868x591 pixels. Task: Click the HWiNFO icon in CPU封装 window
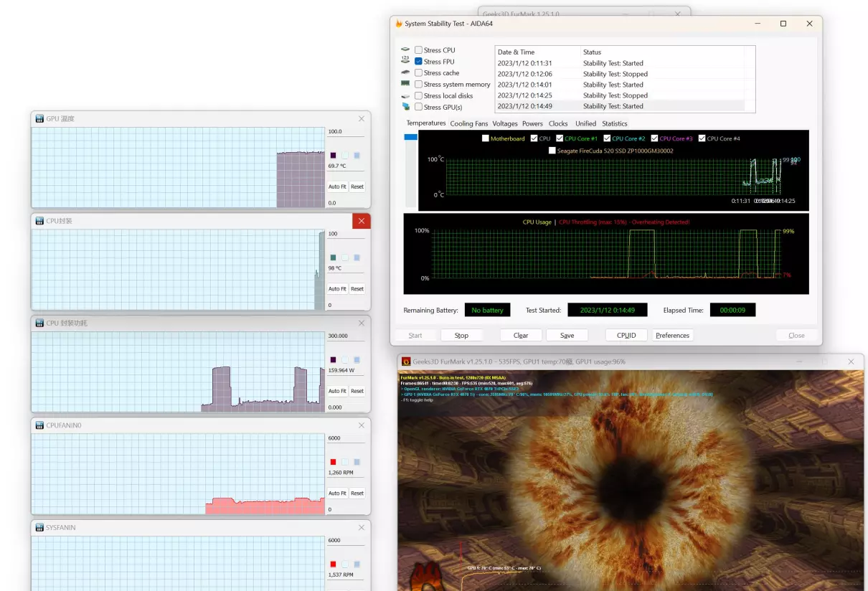coord(39,221)
